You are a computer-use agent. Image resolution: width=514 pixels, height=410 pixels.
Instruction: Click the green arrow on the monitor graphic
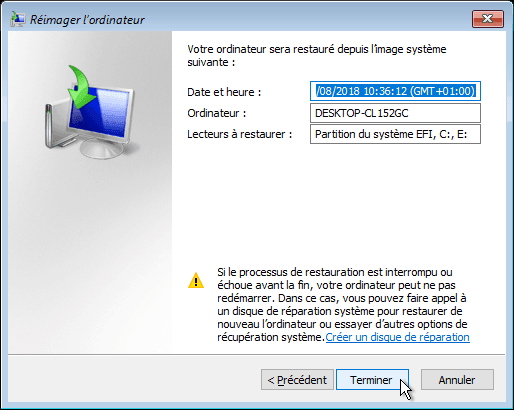click(x=81, y=87)
